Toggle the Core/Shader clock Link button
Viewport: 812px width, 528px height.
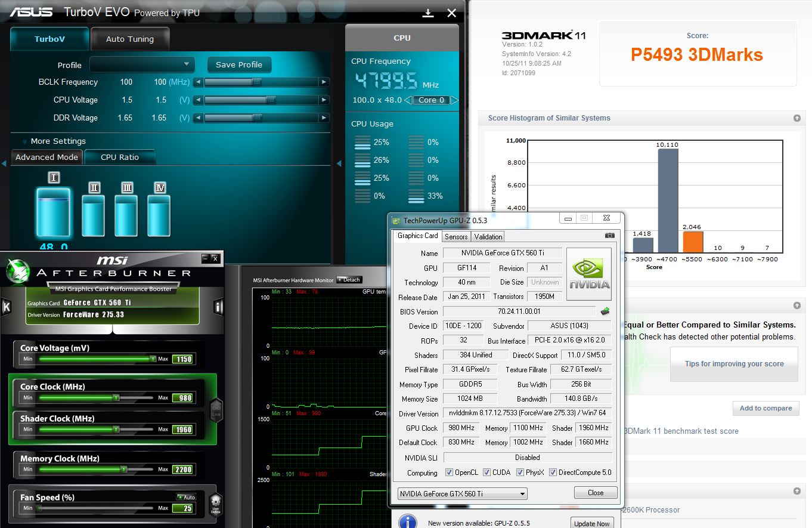tap(216, 410)
